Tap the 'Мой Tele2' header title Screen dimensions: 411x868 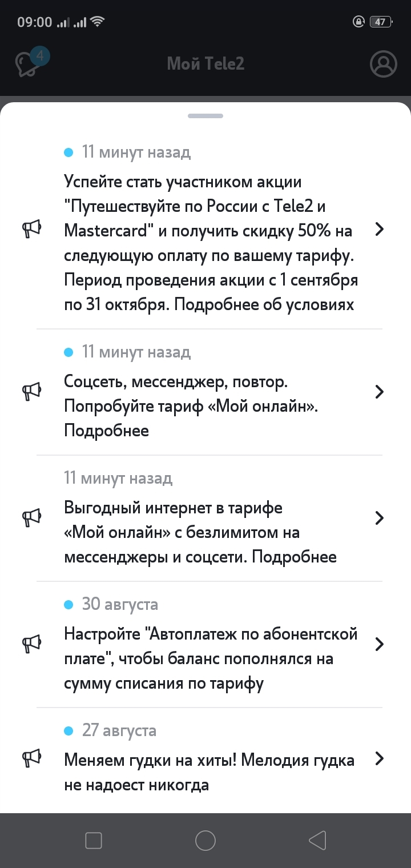coord(205,64)
